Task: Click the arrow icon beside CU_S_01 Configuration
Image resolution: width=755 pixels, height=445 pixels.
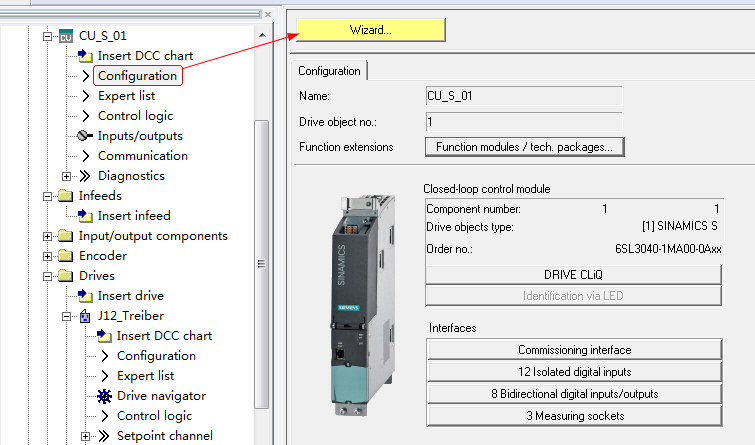Action: [86, 76]
